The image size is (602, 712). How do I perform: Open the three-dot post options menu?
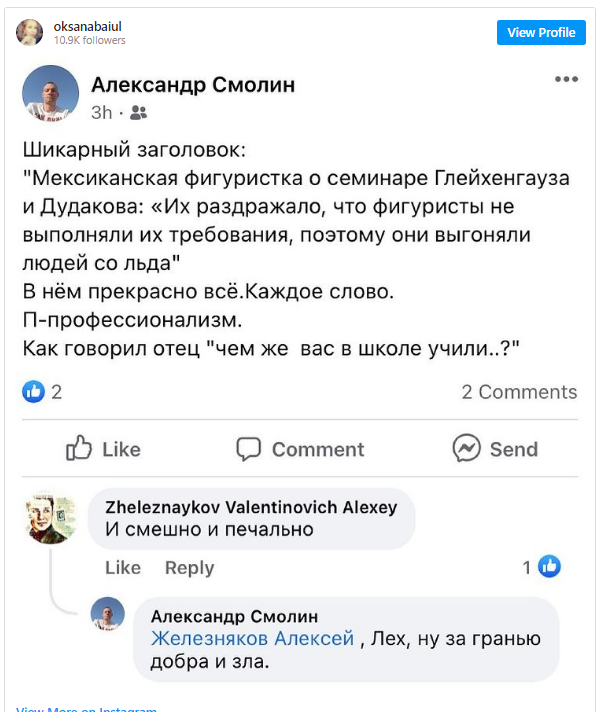[x=566, y=80]
